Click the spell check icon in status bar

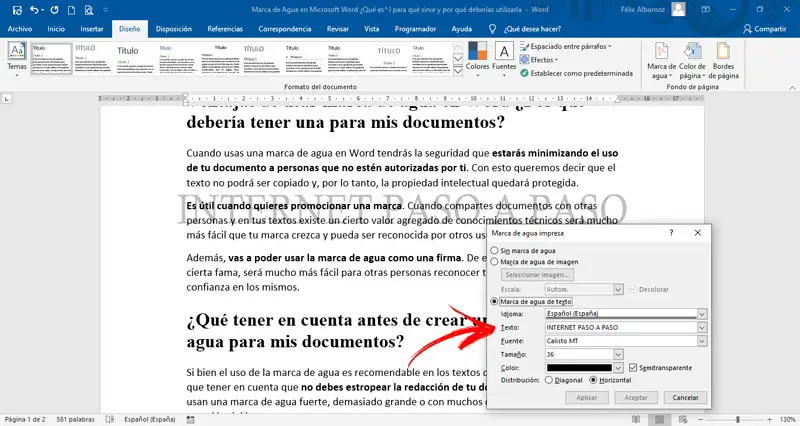point(110,419)
